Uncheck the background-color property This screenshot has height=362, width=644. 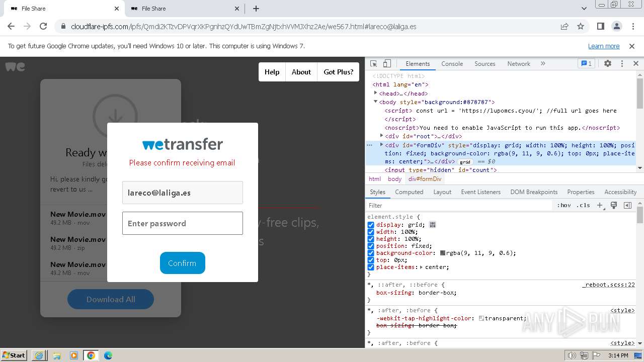[x=371, y=253]
